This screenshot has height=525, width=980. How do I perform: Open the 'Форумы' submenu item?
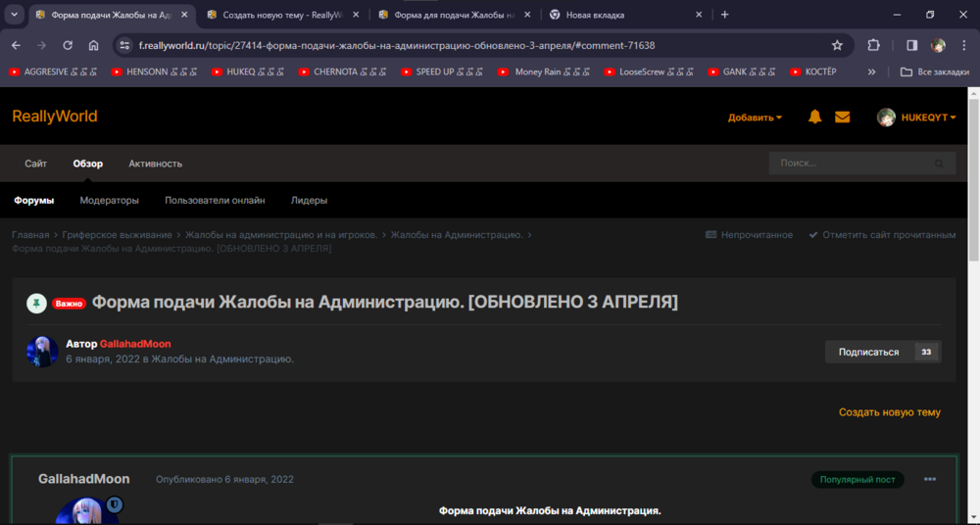coord(34,201)
